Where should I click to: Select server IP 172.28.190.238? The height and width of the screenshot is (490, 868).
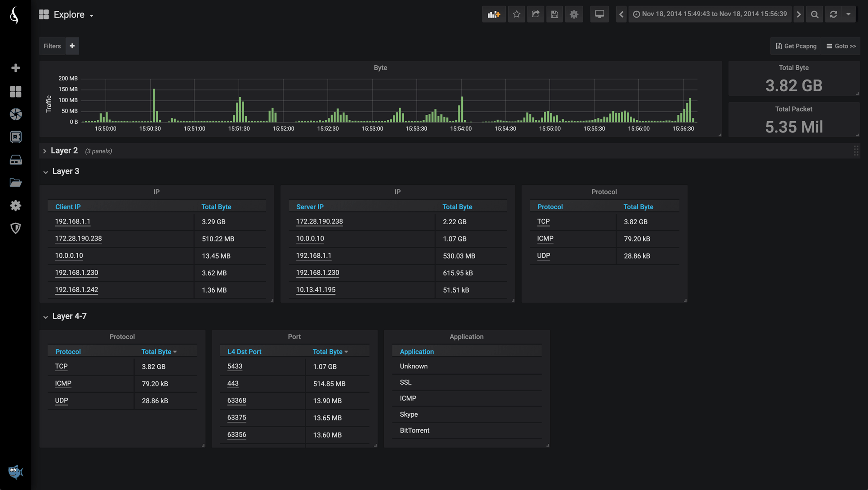point(319,221)
